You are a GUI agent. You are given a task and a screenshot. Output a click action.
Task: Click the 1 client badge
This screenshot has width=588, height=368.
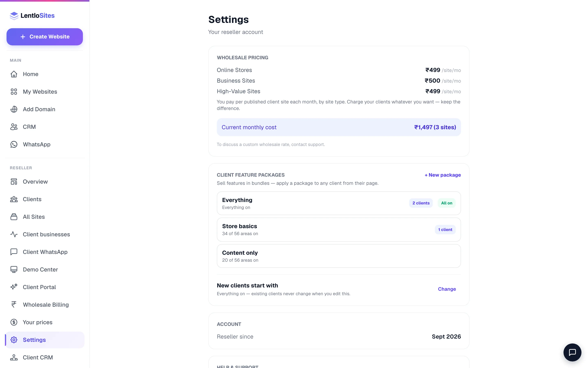(445, 230)
